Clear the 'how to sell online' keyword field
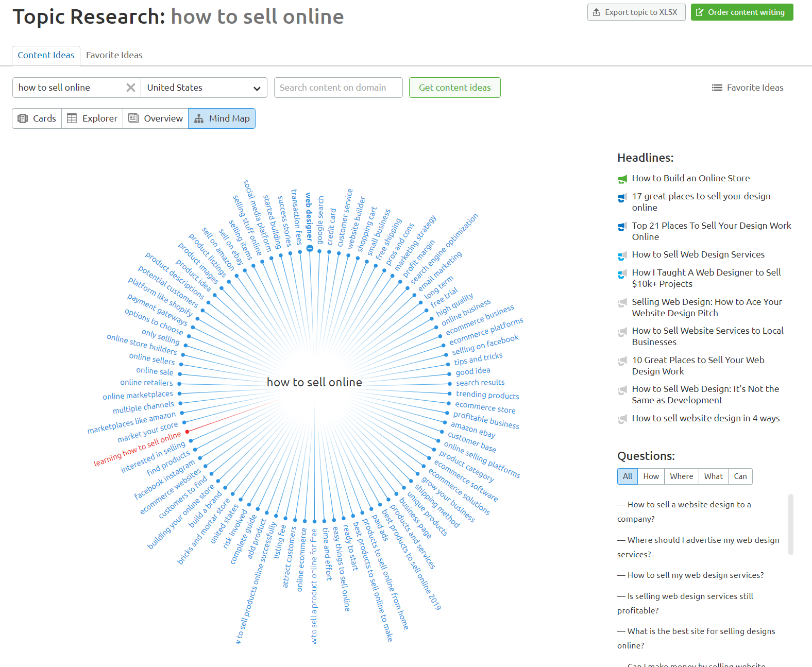812x667 pixels. 131,88
